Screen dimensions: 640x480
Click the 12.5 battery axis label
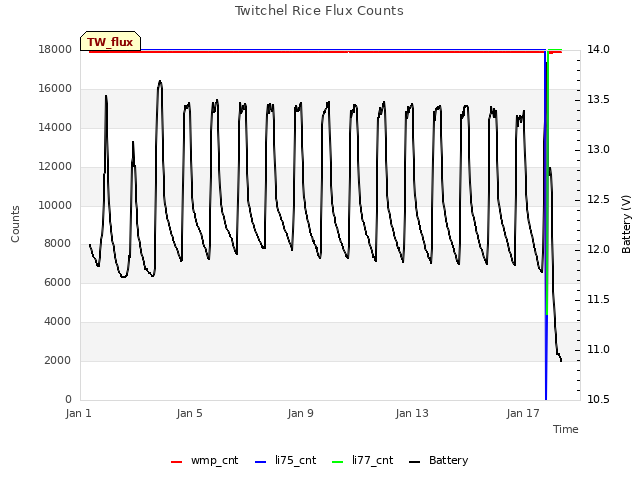598,200
